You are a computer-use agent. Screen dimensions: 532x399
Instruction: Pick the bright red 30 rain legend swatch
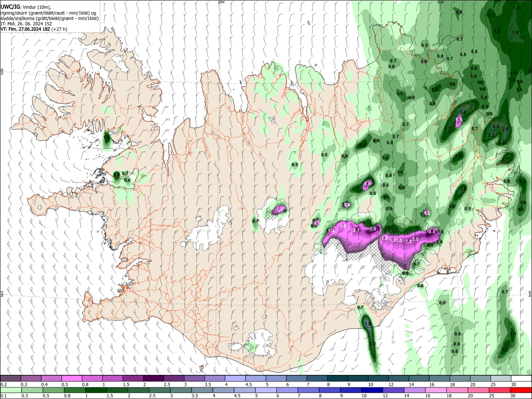tap(520, 390)
